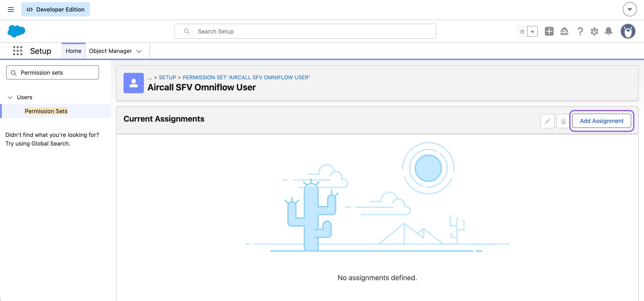Click the trash delete assignment button
644x301 pixels.
coord(563,121)
